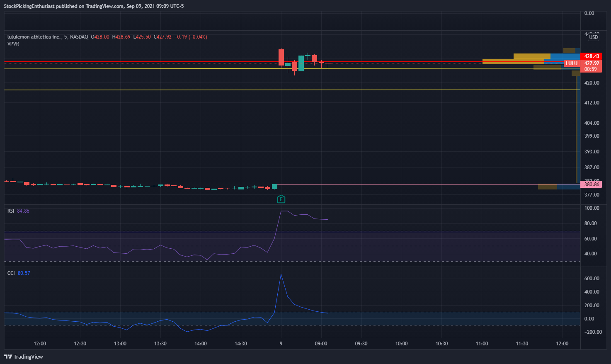Click the 80.00 RSI scale label

[x=591, y=223]
